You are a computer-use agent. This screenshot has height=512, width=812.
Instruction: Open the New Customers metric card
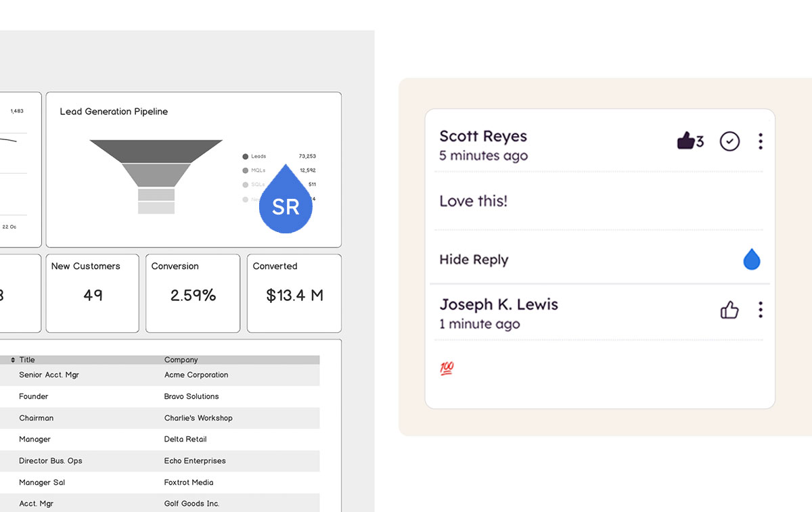[92, 294]
